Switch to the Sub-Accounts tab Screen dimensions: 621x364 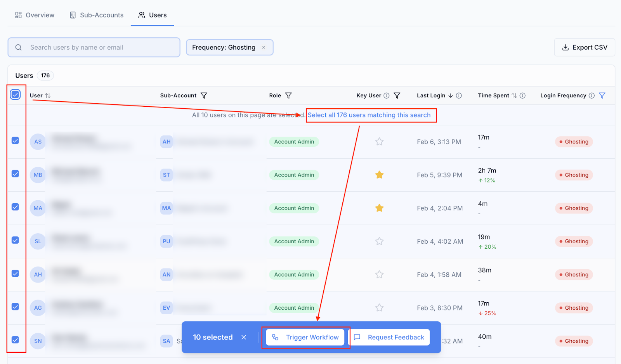click(x=97, y=15)
